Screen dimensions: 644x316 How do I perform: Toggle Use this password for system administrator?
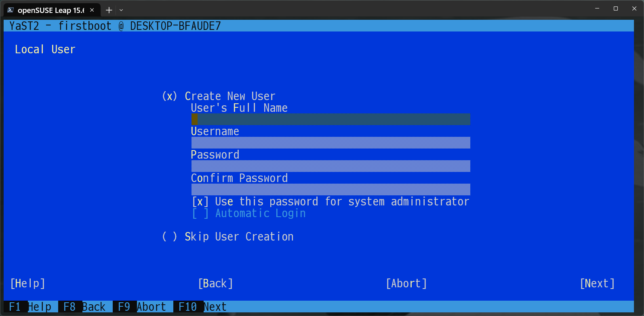[x=200, y=202]
